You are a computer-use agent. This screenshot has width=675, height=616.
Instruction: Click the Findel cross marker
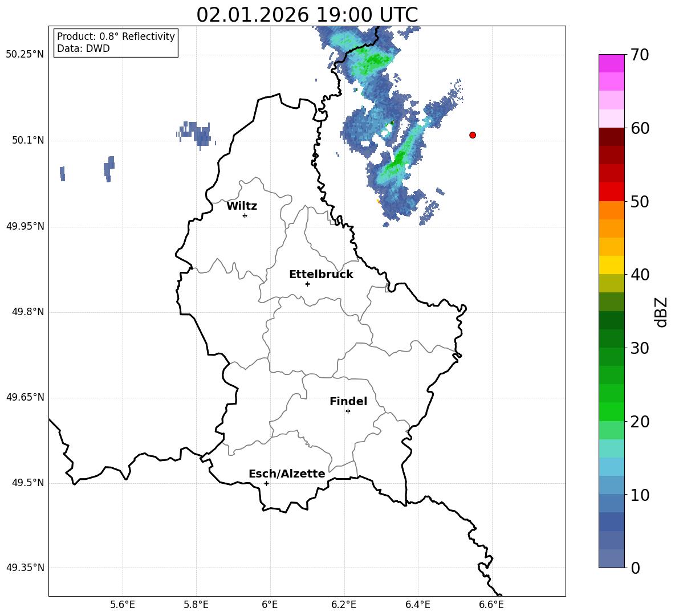tap(348, 411)
